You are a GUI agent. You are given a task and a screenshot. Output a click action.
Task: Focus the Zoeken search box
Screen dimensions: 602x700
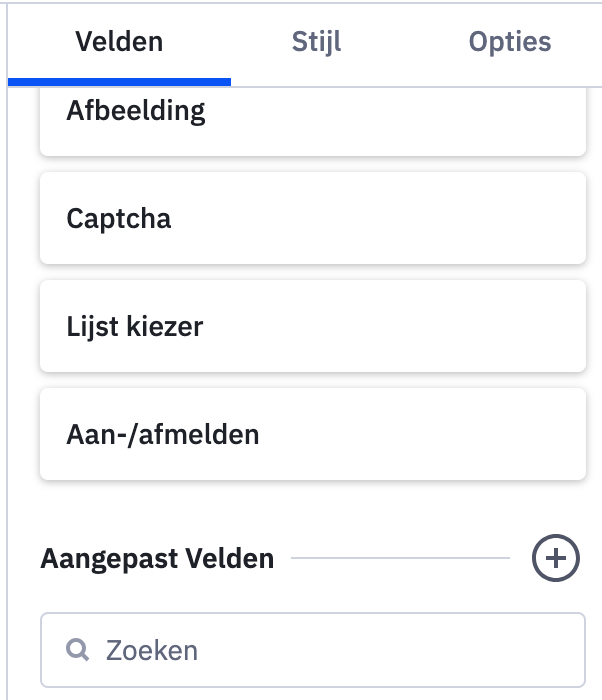tap(330, 650)
